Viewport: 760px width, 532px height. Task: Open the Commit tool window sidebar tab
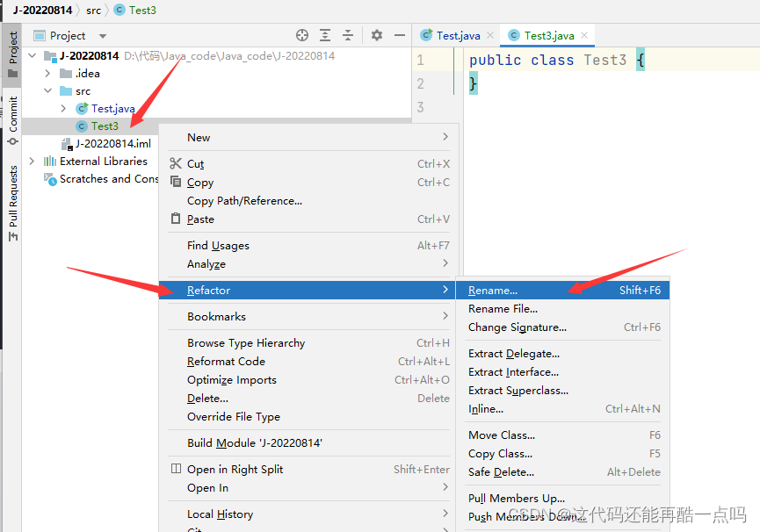(x=13, y=120)
